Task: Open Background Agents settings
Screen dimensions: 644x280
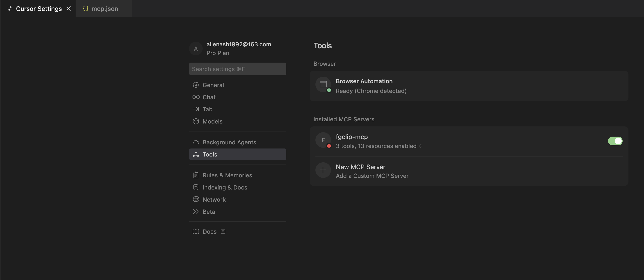Action: (x=237, y=142)
